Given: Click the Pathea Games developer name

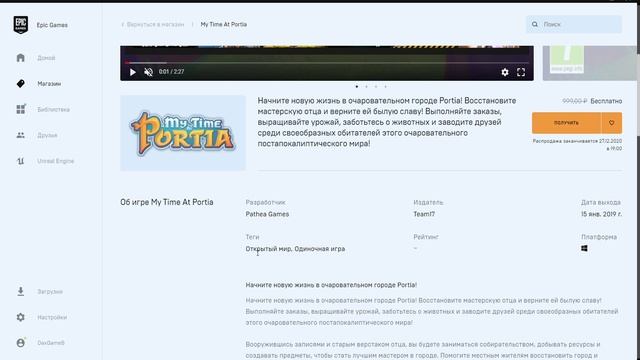Looking at the screenshot, I should [267, 214].
